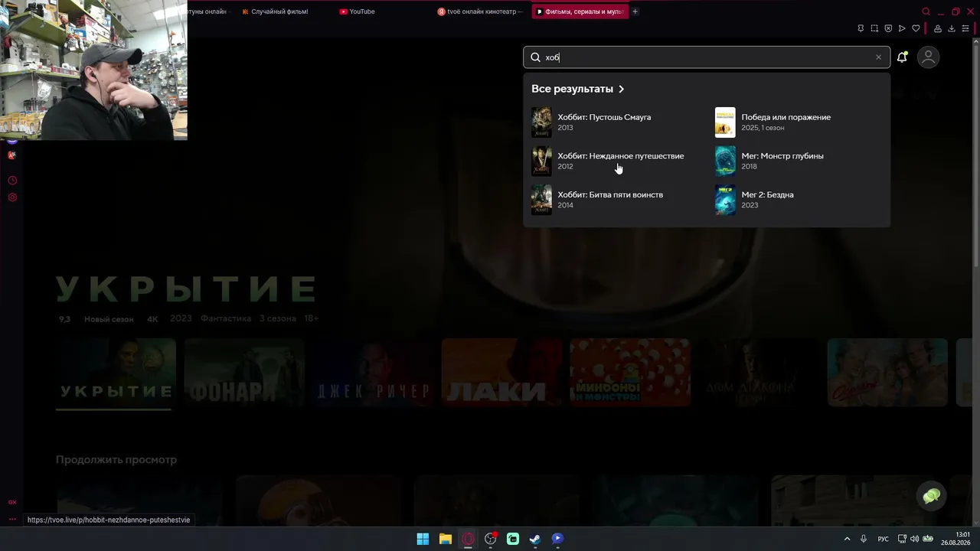Open the blue play-bubble taskbar app
Viewport: 980px width, 551px height.
557,539
